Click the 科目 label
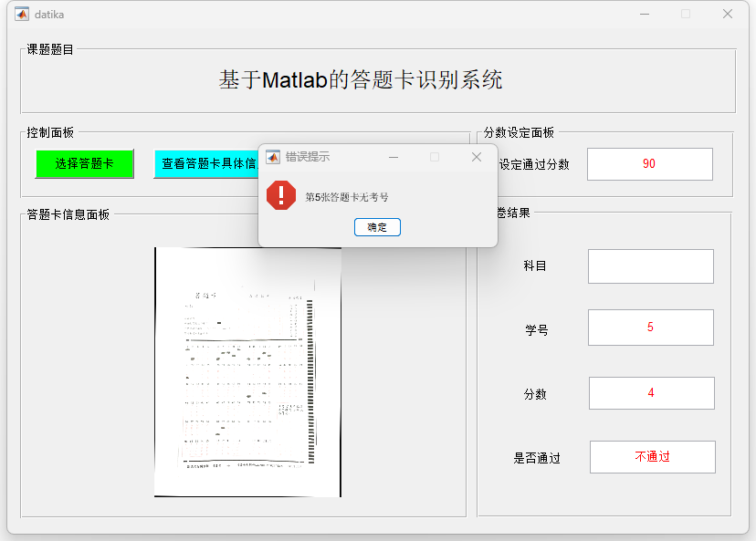 [535, 265]
